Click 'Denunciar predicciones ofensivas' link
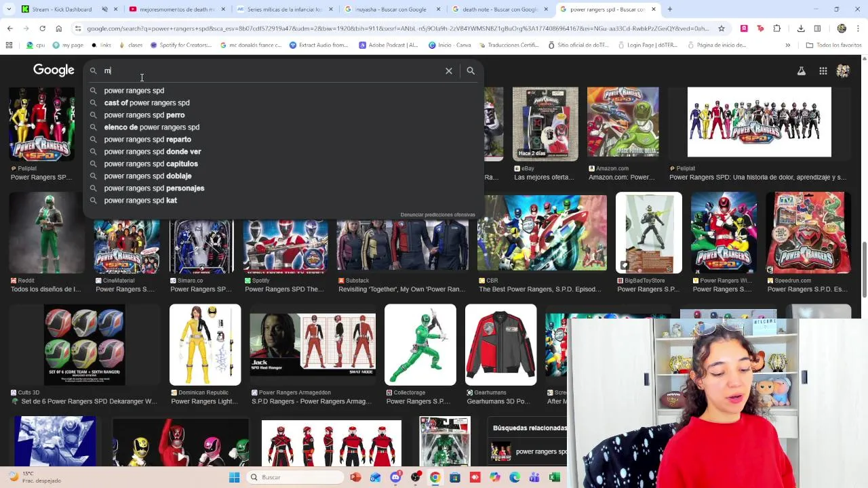Image resolution: width=868 pixels, height=488 pixels. pos(437,215)
